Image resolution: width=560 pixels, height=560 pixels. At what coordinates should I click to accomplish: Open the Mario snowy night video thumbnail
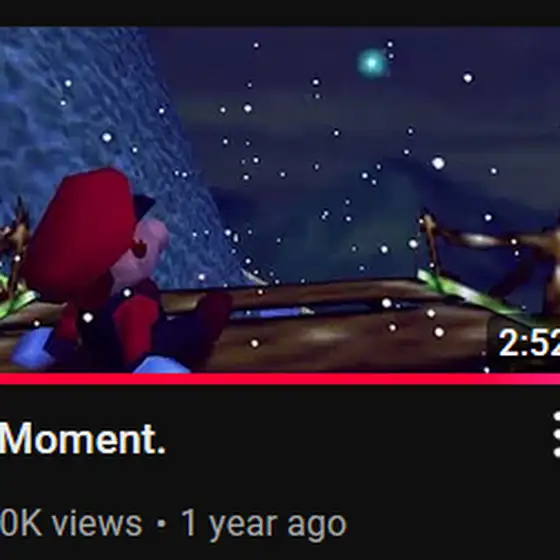pos(280,200)
